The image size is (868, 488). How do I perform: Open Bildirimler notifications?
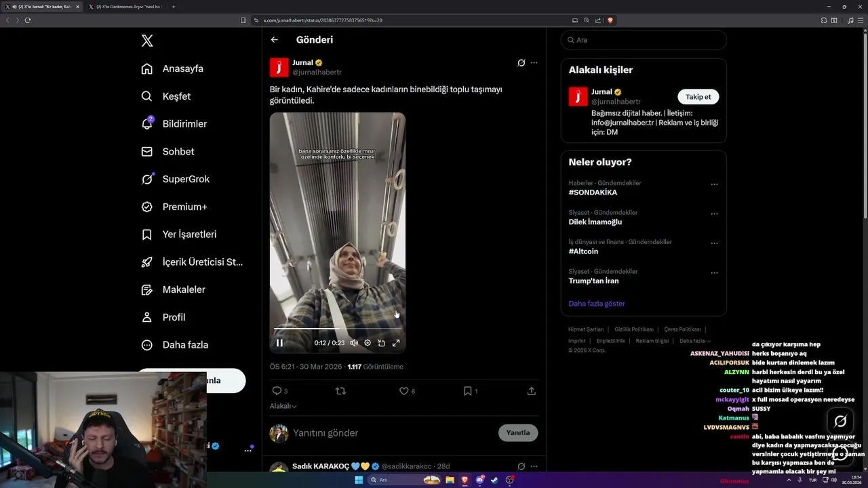point(174,124)
